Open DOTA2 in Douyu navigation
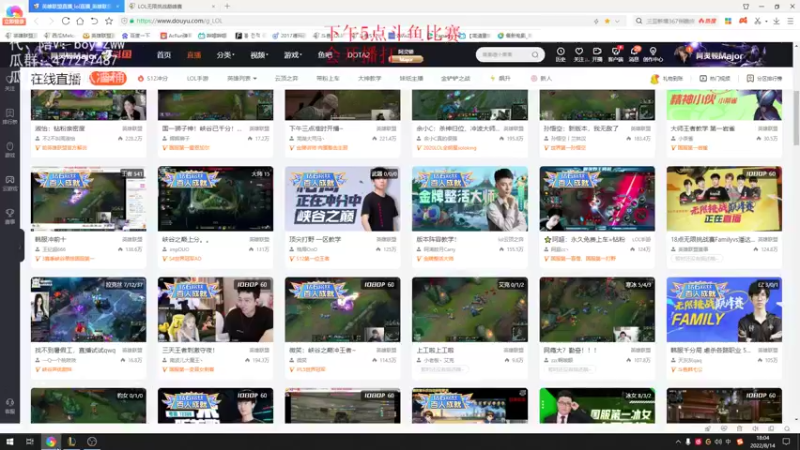The image size is (800, 450). click(x=358, y=55)
